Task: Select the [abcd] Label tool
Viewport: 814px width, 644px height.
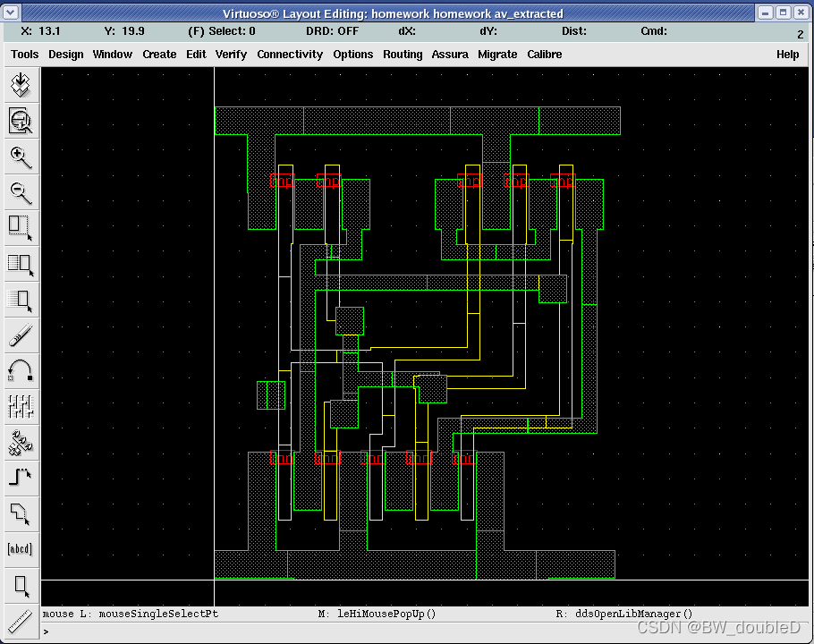Action: (21, 549)
